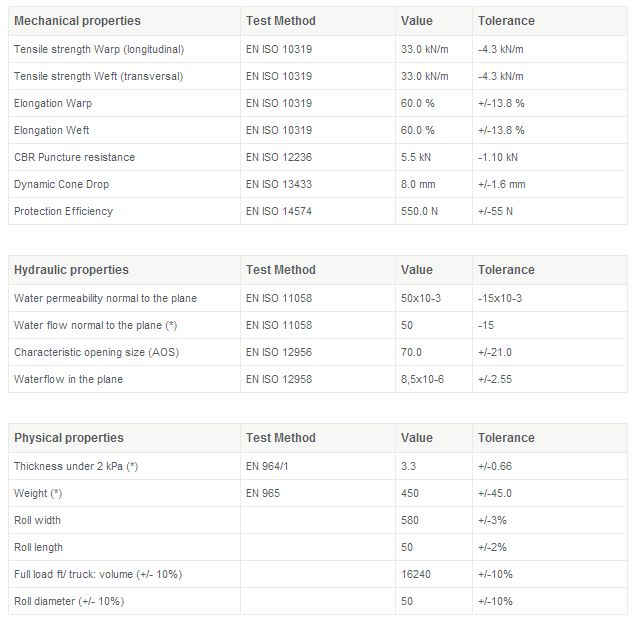Select the Hydraulic properties table header
Image resolution: width=635 pixels, height=621 pixels.
pyautogui.click(x=71, y=270)
